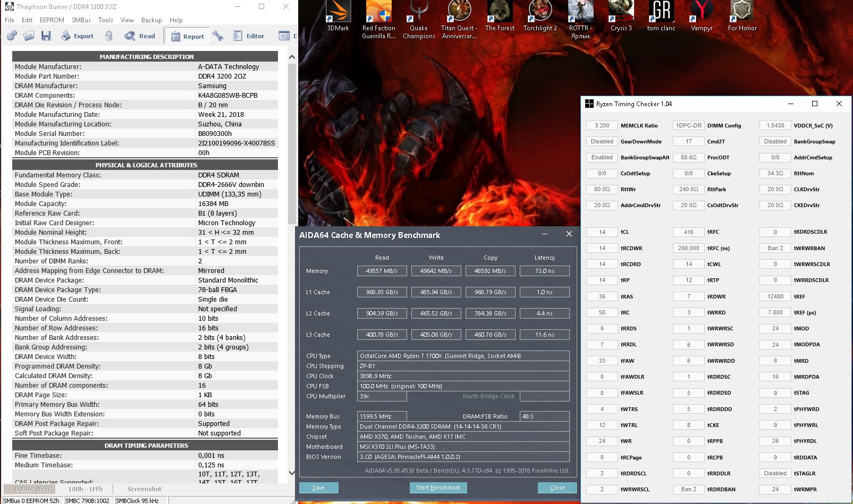Select the For Honor desktop icon
This screenshot has height=504, width=853.
pos(742,16)
